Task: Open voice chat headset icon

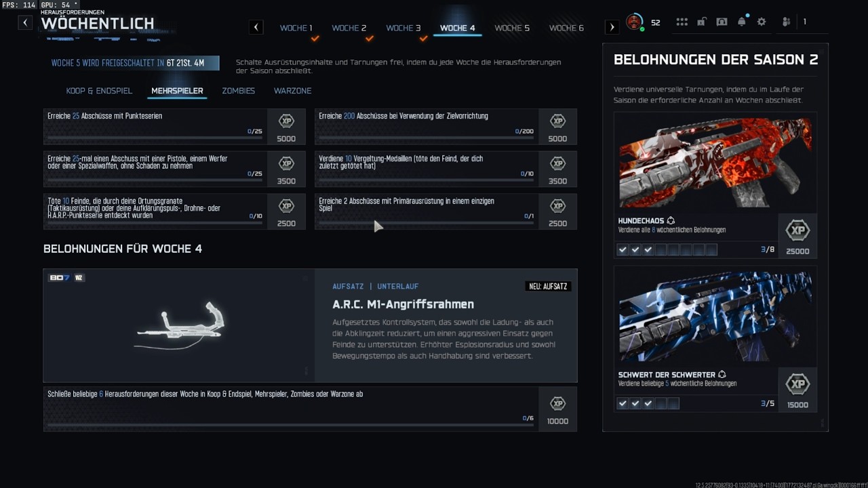Action: point(722,22)
